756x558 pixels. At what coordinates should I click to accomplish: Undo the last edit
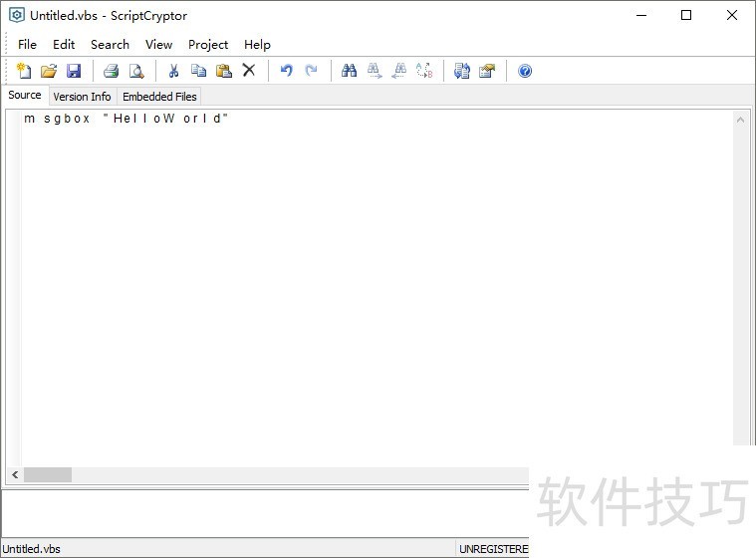coord(287,71)
